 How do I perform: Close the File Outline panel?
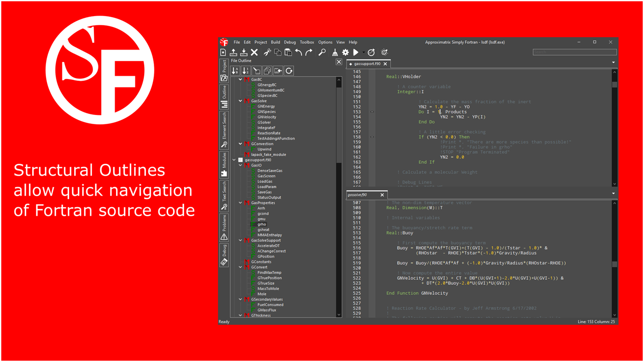339,62
